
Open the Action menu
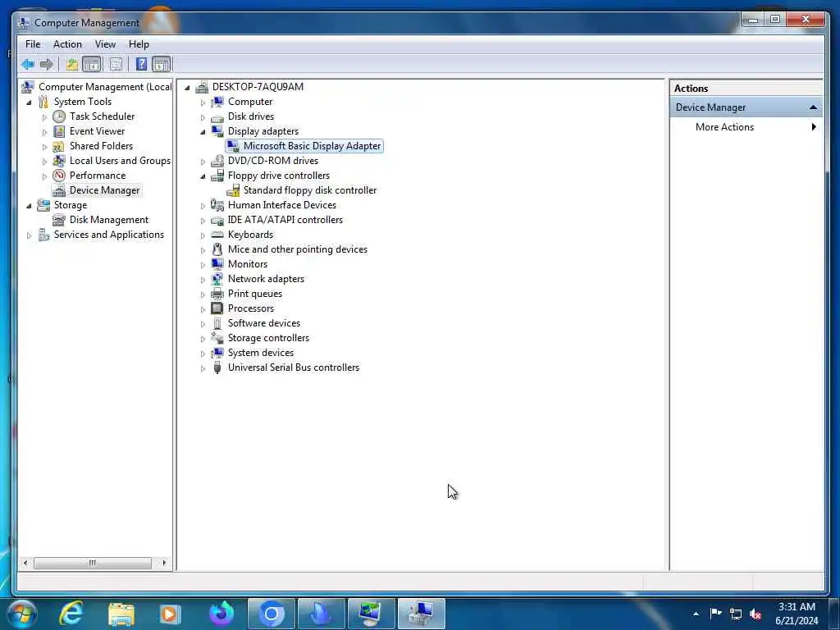tap(67, 44)
